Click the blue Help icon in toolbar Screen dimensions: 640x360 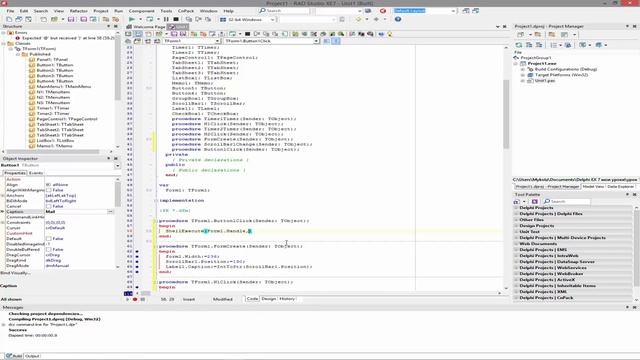tap(398, 19)
